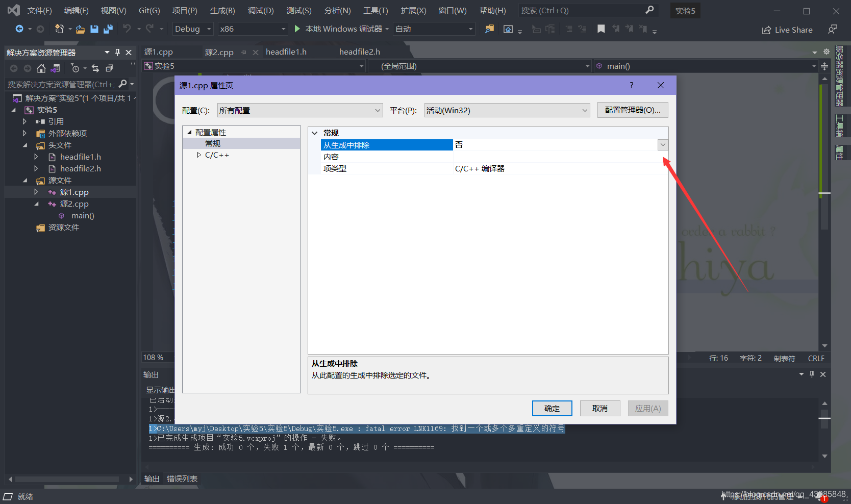
Task: Click the find in files folder icon
Action: tap(489, 29)
